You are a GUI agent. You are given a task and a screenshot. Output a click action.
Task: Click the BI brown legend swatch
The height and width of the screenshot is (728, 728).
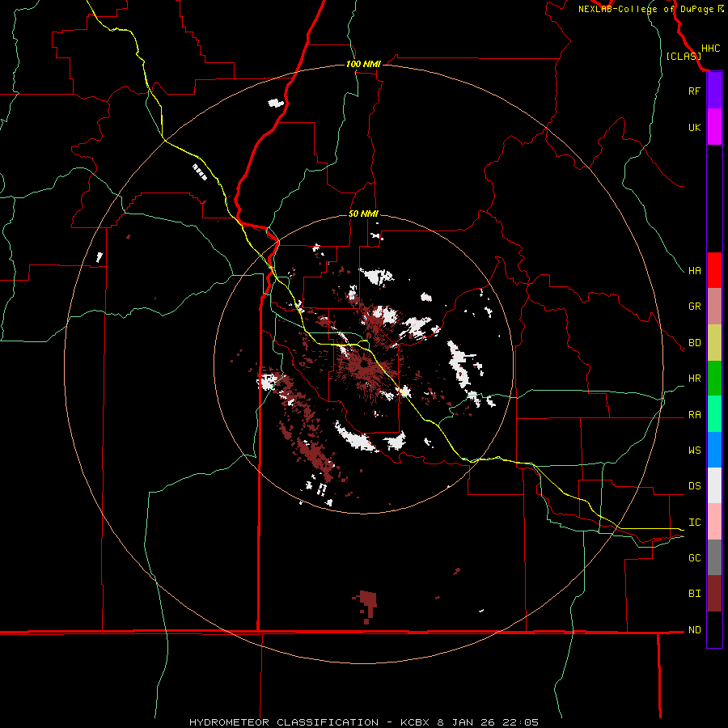click(714, 594)
